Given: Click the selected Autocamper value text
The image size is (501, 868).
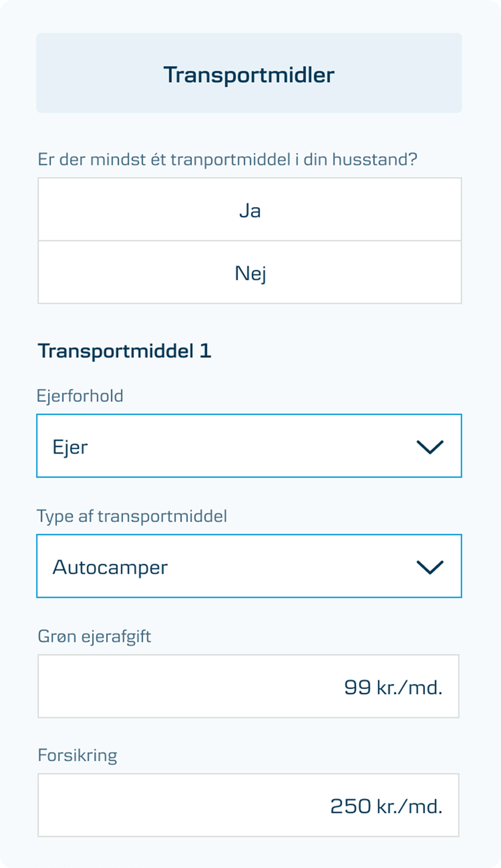Looking at the screenshot, I should click(x=110, y=568).
